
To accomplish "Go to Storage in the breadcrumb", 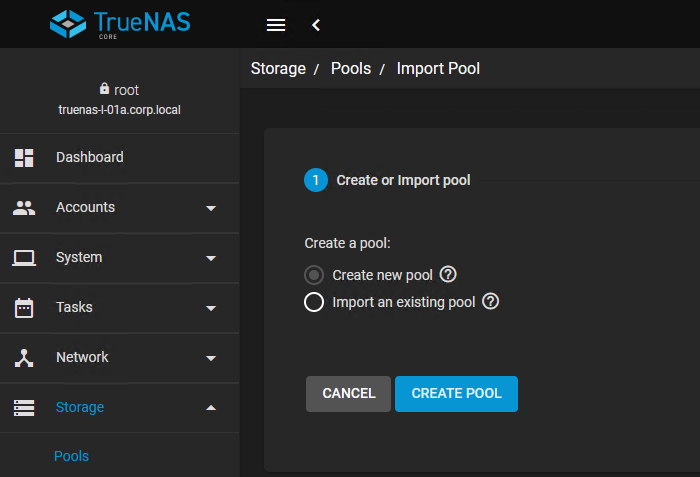I will [x=278, y=69].
